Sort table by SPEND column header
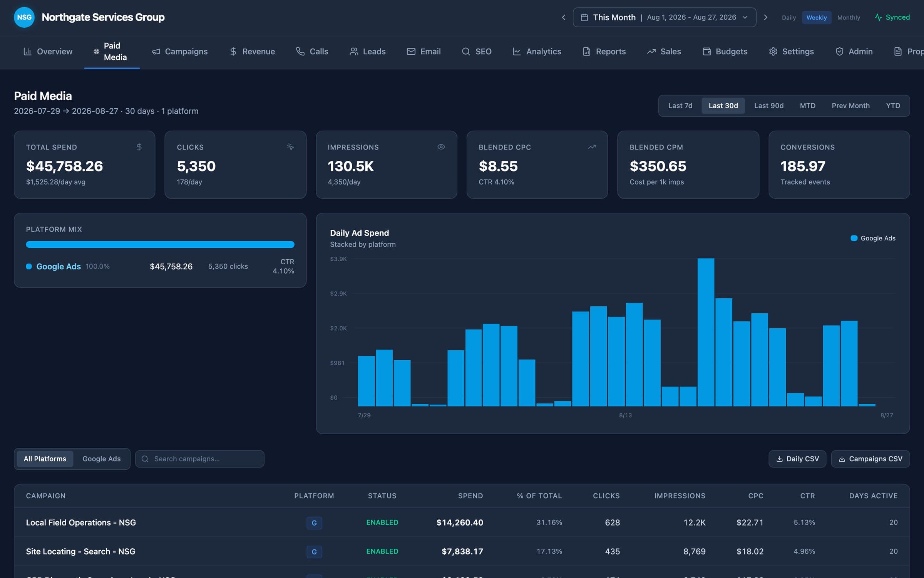The image size is (924, 578). (x=470, y=496)
